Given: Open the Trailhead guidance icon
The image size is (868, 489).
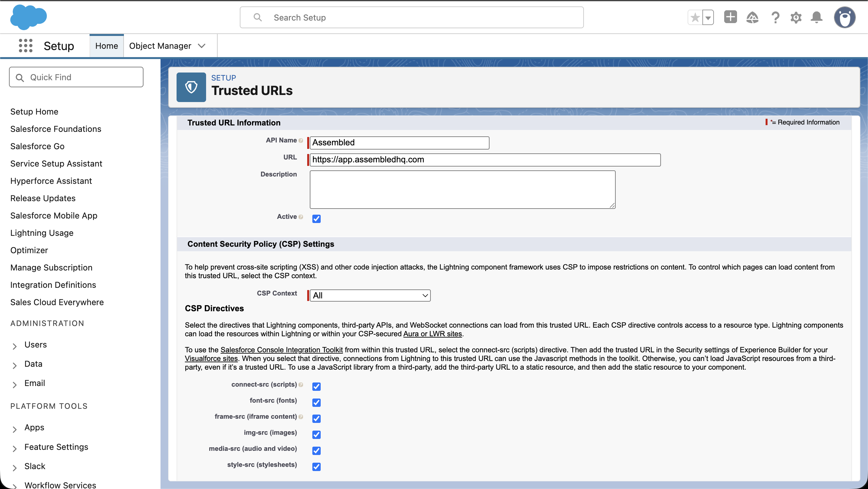Looking at the screenshot, I should (752, 17).
